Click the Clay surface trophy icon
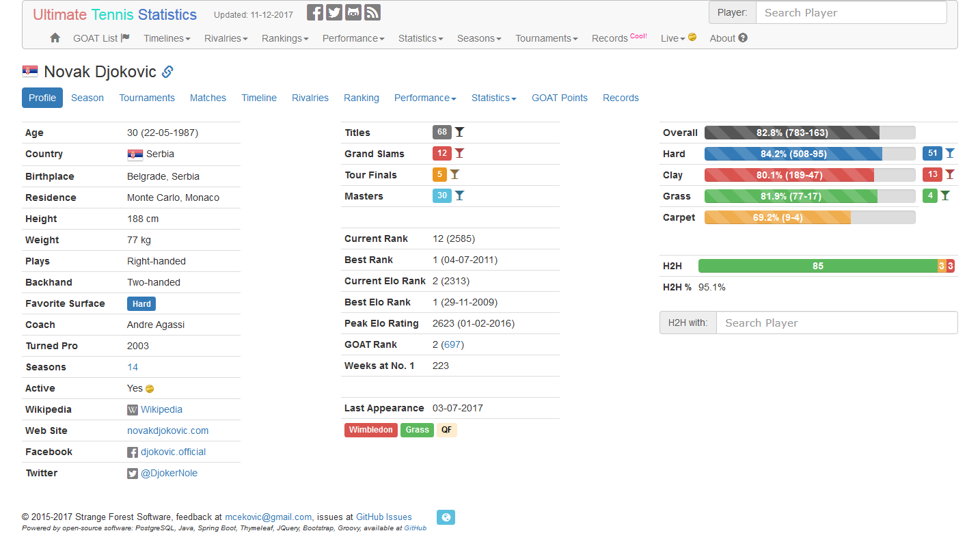The width and height of the screenshot is (980, 546). pyautogui.click(x=949, y=174)
